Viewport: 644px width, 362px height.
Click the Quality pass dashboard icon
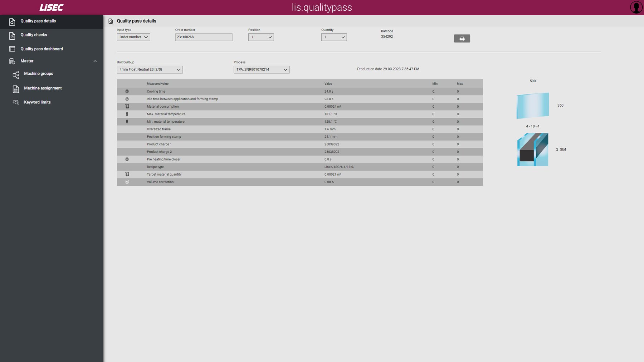(x=12, y=49)
